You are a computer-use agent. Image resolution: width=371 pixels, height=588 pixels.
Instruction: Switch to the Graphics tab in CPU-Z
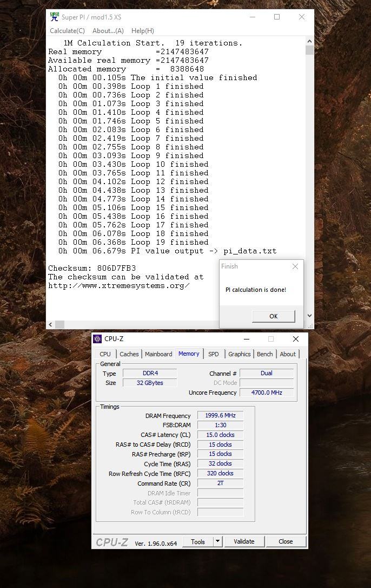[240, 354]
